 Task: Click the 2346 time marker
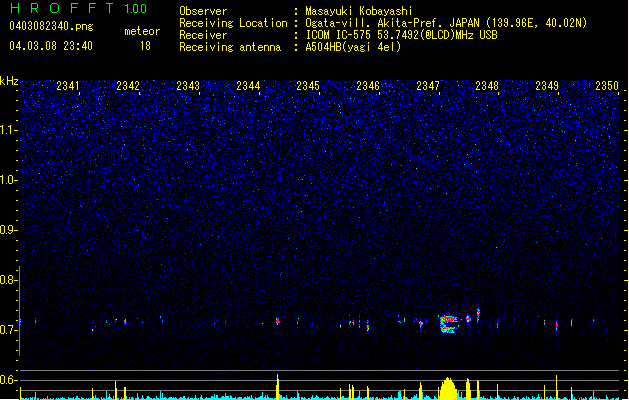click(368, 86)
